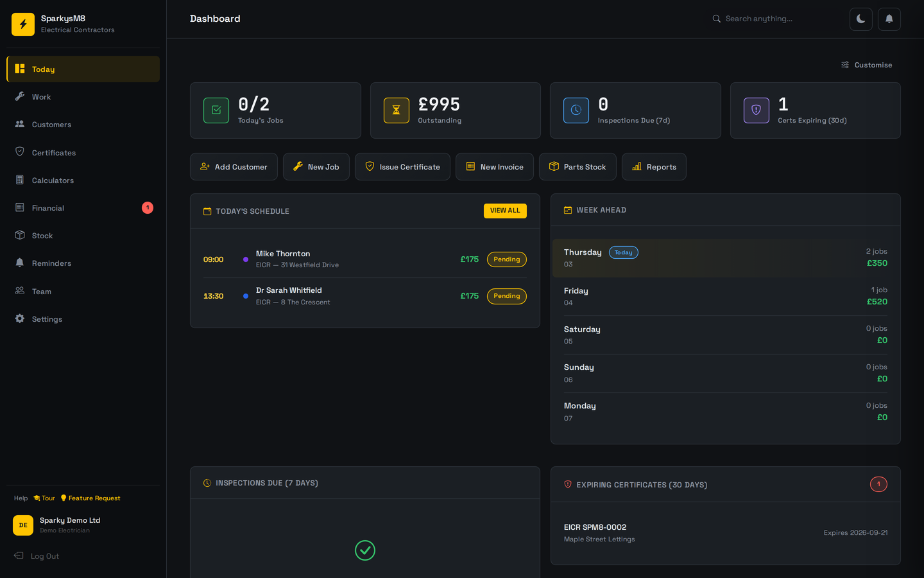Click the Issue Certificate button
This screenshot has width=924, height=578.
(402, 167)
